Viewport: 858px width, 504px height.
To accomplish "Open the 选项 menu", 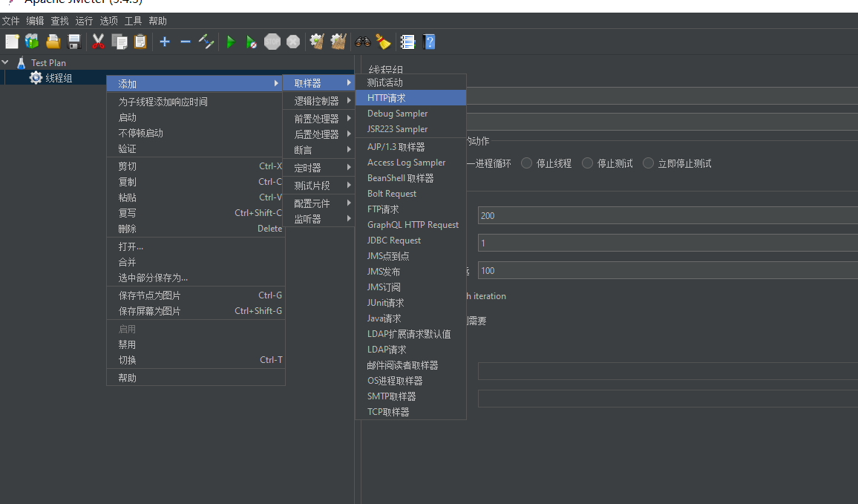I will click(x=109, y=21).
